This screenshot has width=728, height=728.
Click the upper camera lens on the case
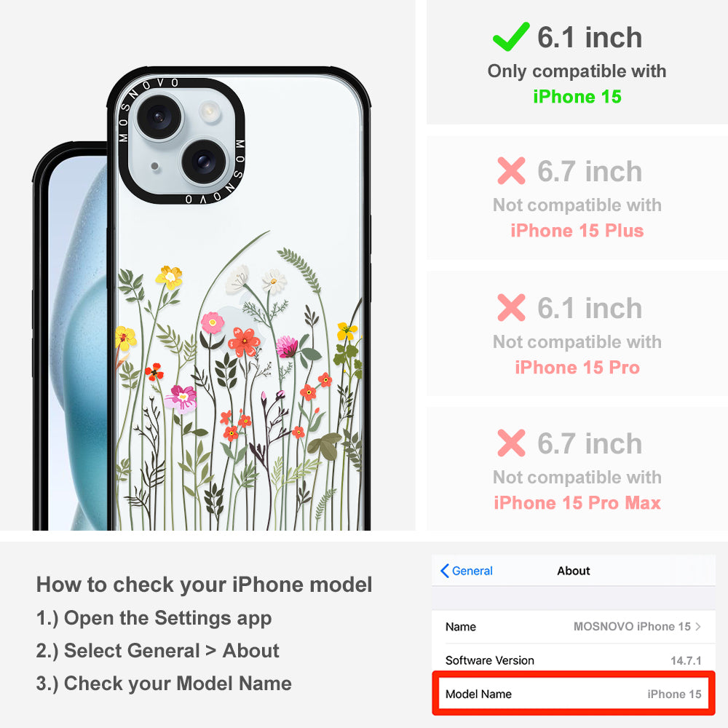pyautogui.click(x=158, y=116)
